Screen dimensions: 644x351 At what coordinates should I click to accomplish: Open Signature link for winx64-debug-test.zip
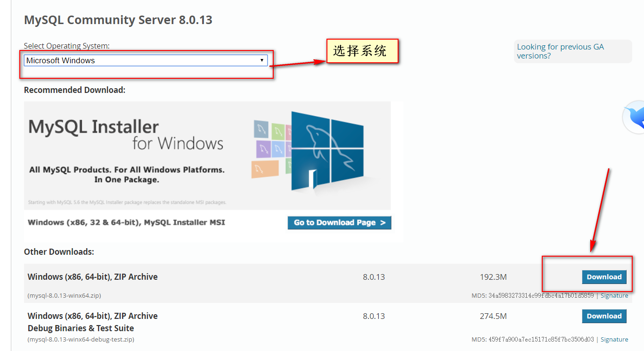point(614,339)
